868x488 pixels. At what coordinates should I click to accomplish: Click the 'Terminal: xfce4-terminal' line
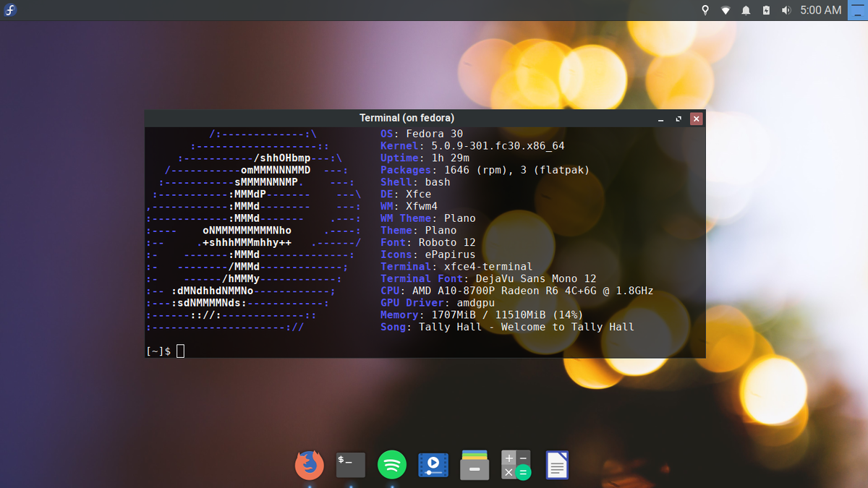coord(456,267)
